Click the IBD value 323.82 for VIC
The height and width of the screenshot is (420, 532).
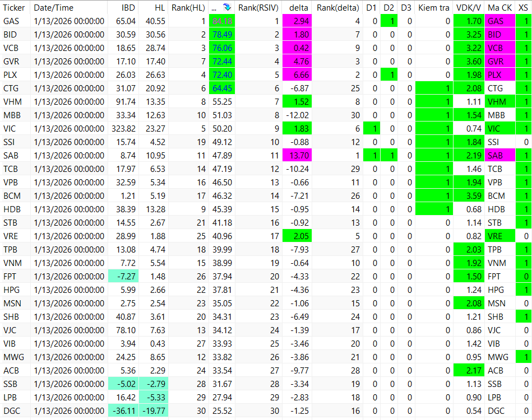[x=123, y=129]
